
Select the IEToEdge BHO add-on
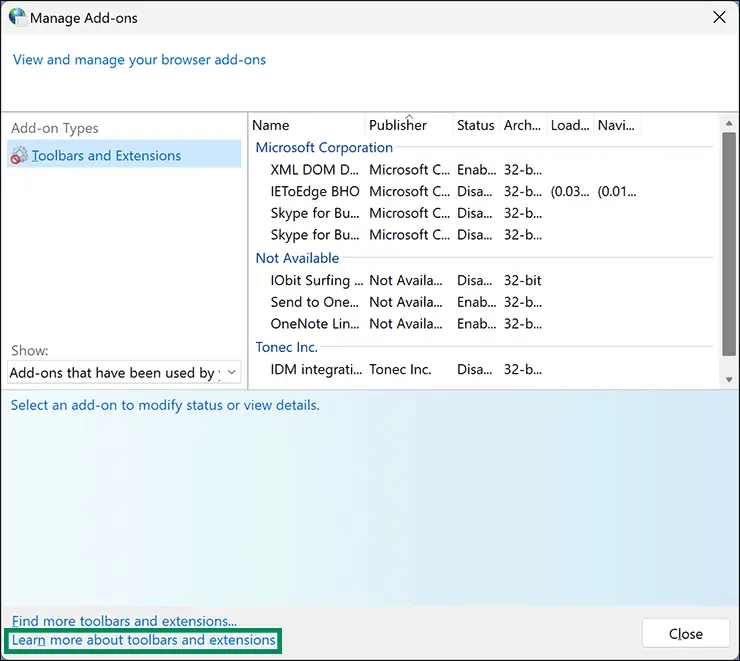(x=482, y=191)
